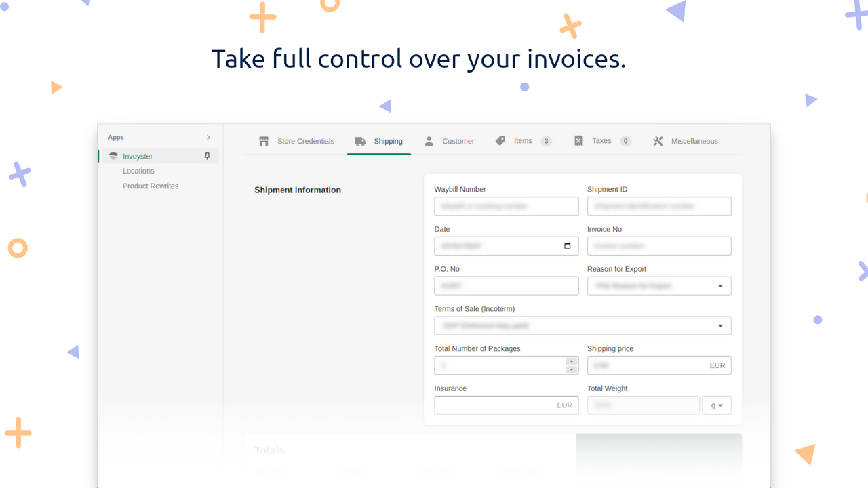Screen dimensions: 868x488
Task: Click the Insurance input field
Action: pyautogui.click(x=507, y=405)
